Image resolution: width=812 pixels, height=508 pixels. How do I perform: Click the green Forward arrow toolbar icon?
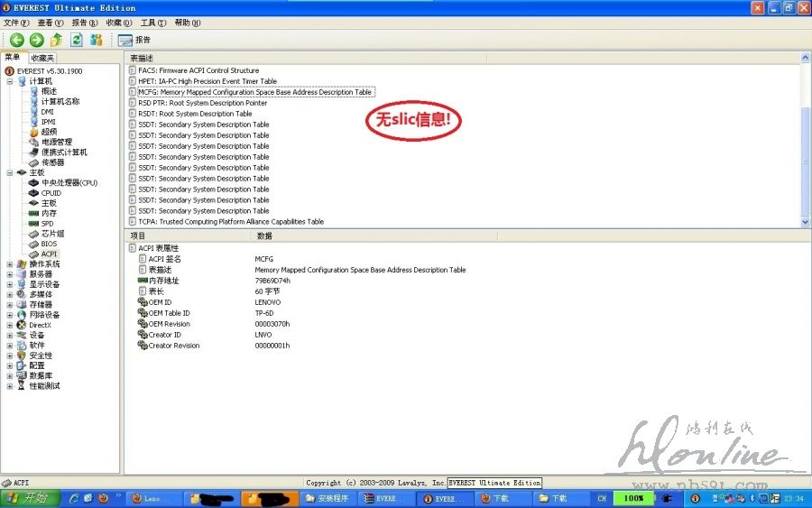36,40
